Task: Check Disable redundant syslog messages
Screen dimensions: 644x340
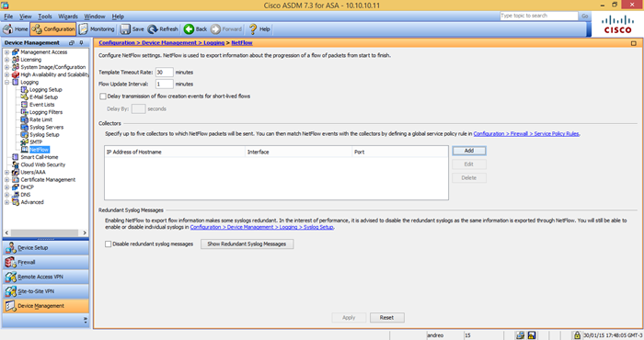Action: click(x=108, y=244)
